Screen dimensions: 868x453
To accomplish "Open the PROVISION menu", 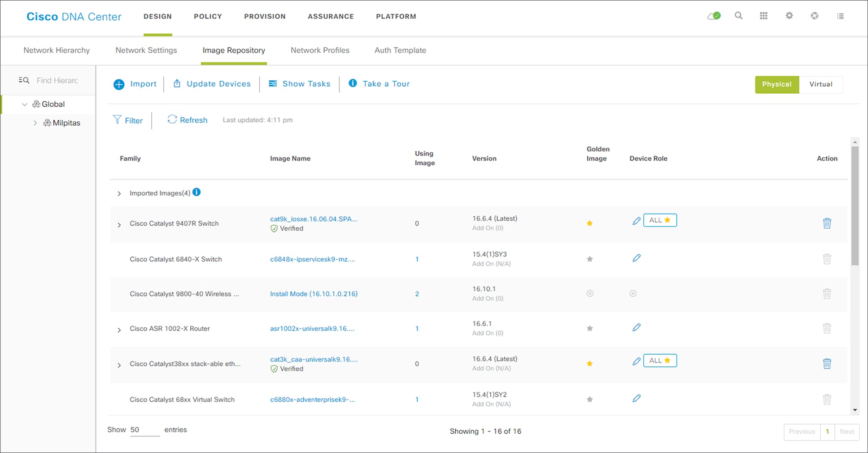I will [265, 16].
